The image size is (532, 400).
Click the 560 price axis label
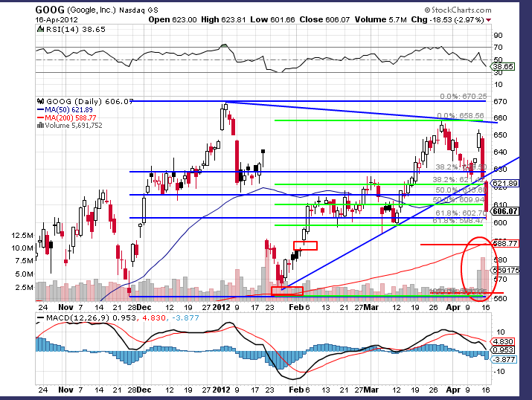500,299
